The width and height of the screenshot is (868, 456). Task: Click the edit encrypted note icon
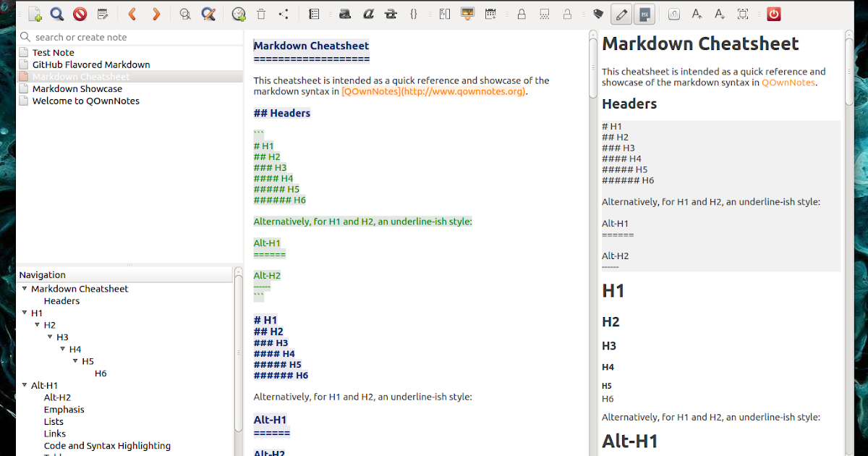tap(545, 14)
